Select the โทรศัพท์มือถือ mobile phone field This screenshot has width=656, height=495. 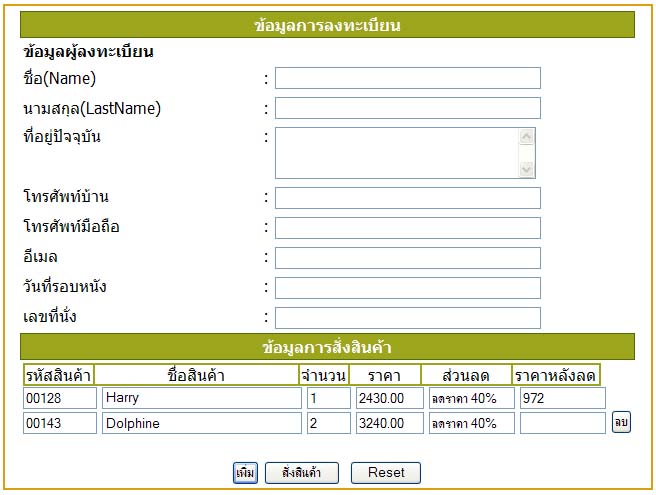pos(407,228)
